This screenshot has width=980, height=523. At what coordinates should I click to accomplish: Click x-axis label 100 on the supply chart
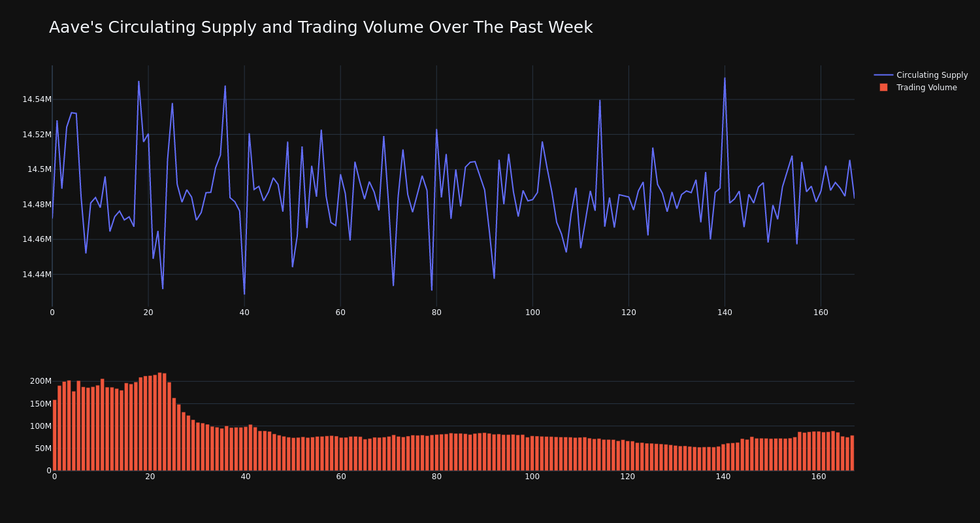click(532, 312)
